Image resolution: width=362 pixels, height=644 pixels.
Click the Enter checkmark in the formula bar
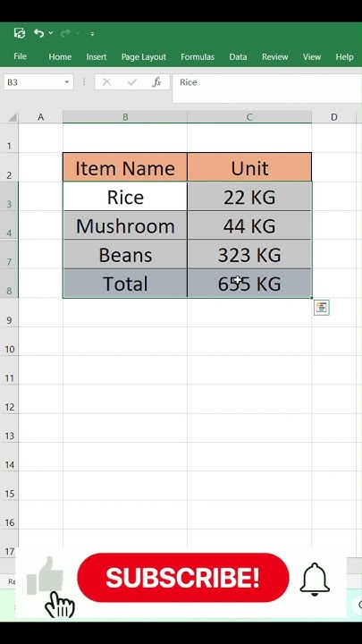click(x=132, y=82)
